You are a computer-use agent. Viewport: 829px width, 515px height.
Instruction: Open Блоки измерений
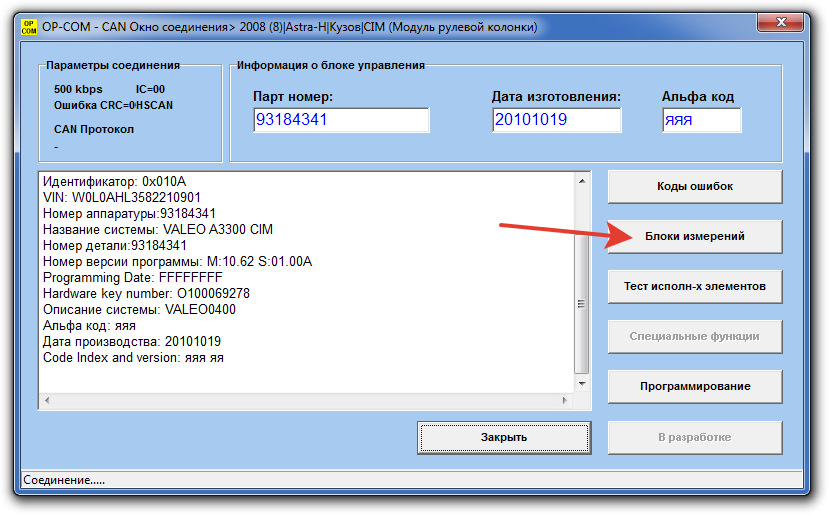pos(695,236)
